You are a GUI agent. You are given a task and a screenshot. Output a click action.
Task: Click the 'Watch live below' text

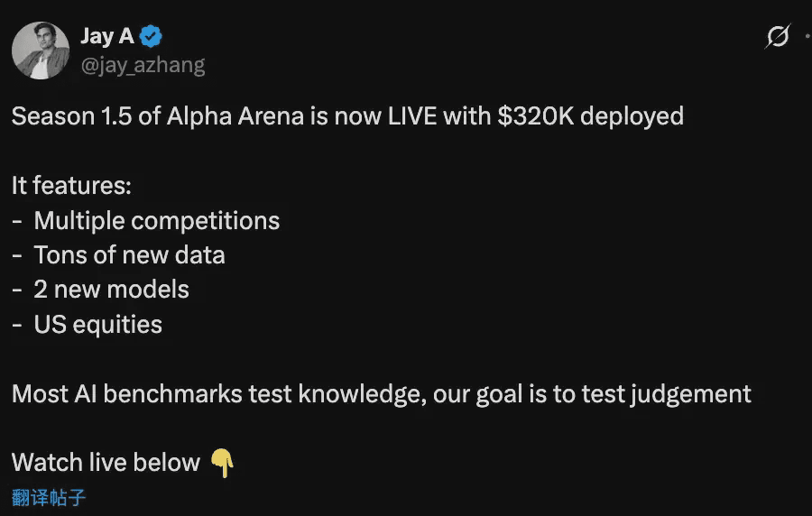[x=106, y=463]
